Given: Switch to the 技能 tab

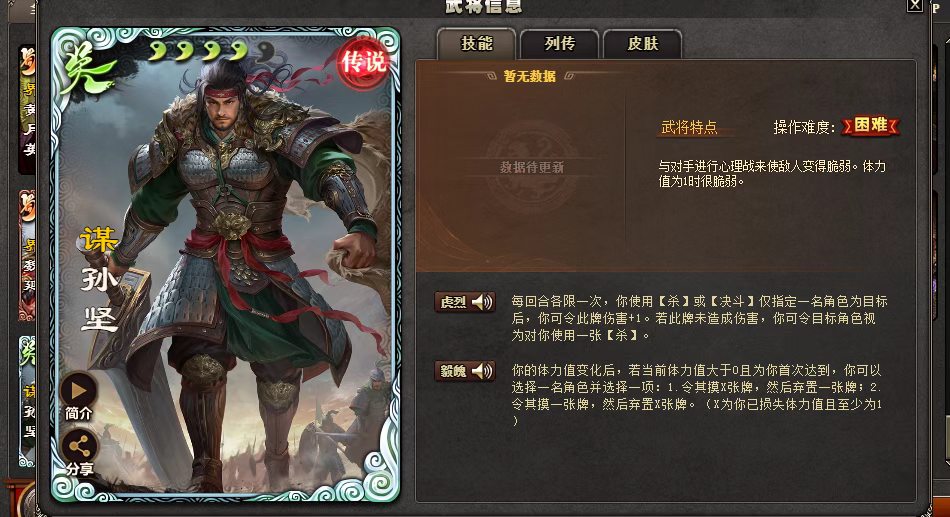Looking at the screenshot, I should tap(476, 44).
